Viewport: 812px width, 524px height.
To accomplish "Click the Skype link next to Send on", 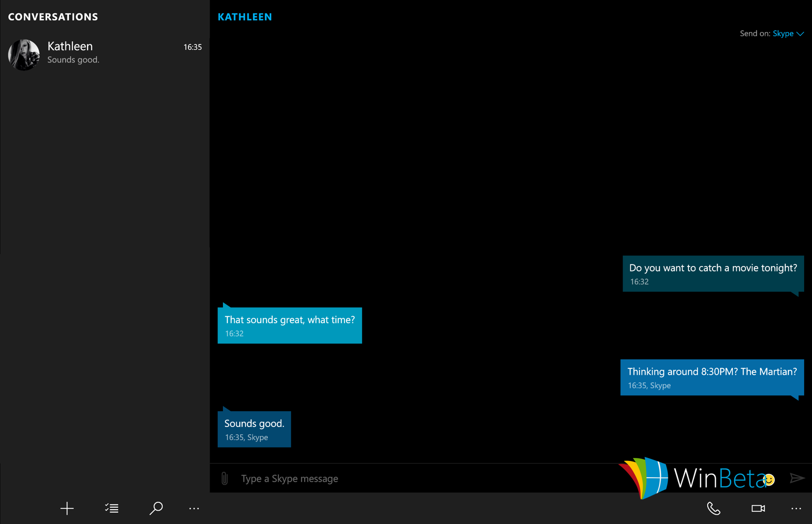I will (x=783, y=33).
